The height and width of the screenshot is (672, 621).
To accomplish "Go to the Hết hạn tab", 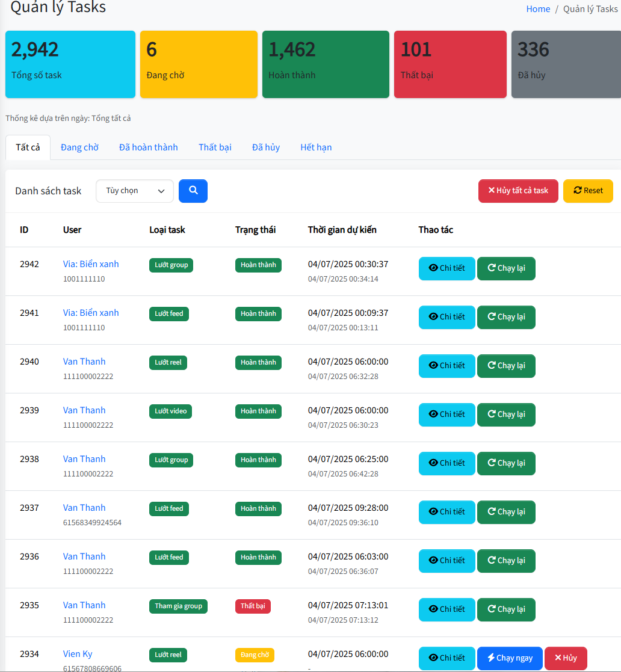I will tap(316, 147).
